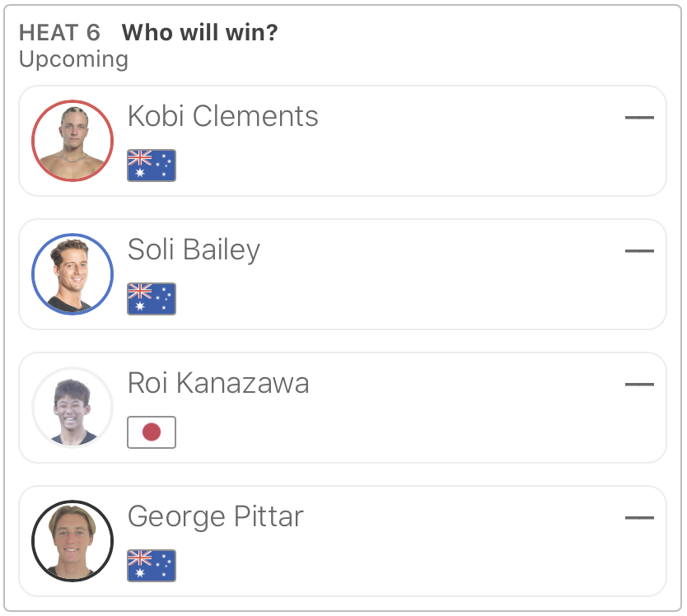Click the HEAT 6 label
687x616 pixels.
(59, 33)
